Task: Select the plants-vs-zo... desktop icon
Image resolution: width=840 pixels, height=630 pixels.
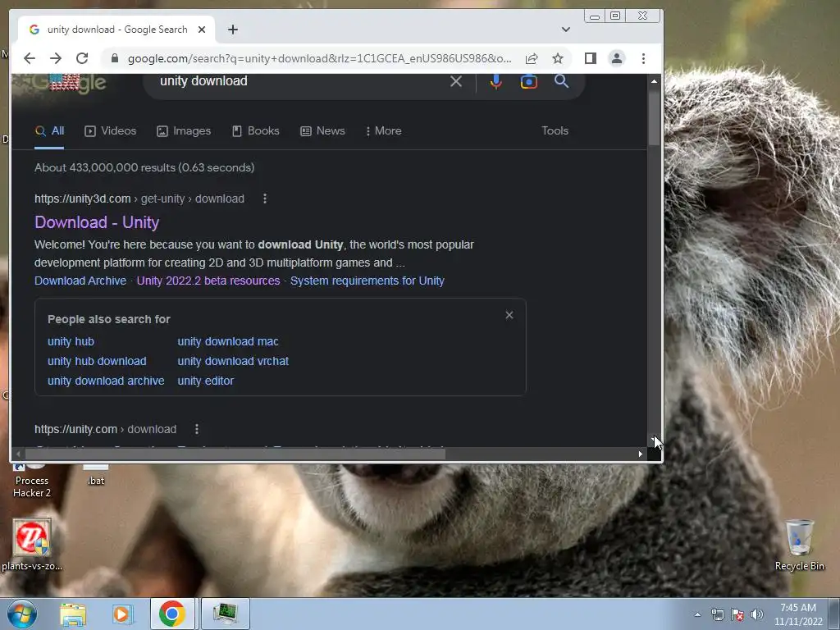Action: click(x=32, y=545)
